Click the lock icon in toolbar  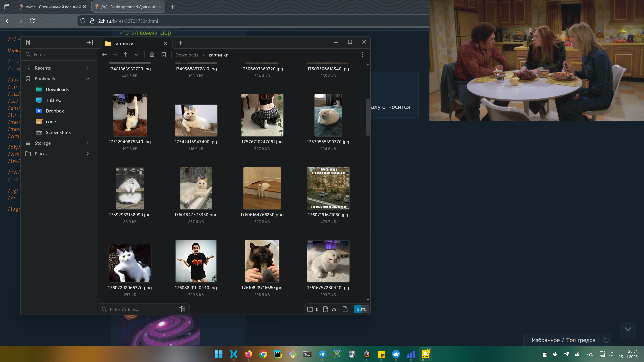coord(152,55)
